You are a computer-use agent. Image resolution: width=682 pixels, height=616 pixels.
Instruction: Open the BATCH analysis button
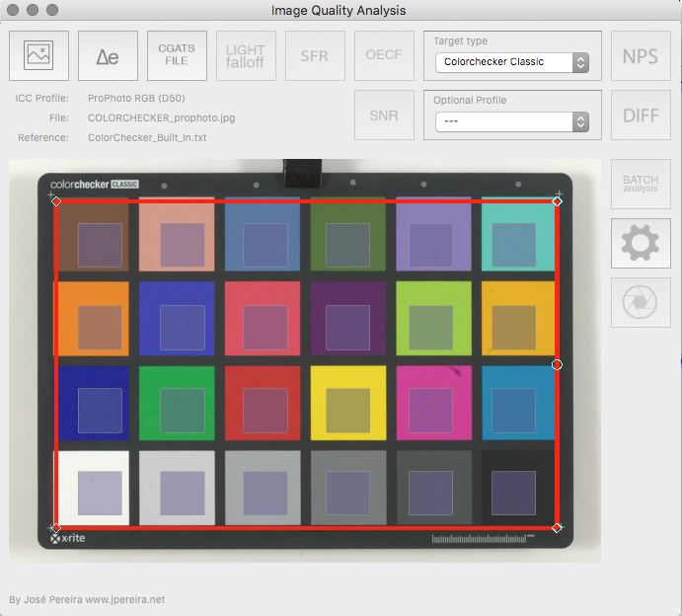[641, 184]
